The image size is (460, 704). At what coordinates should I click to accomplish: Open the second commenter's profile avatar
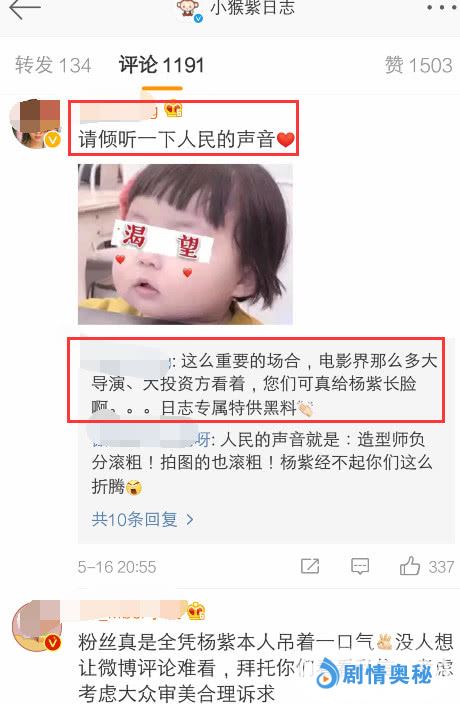pyautogui.click(x=36, y=625)
